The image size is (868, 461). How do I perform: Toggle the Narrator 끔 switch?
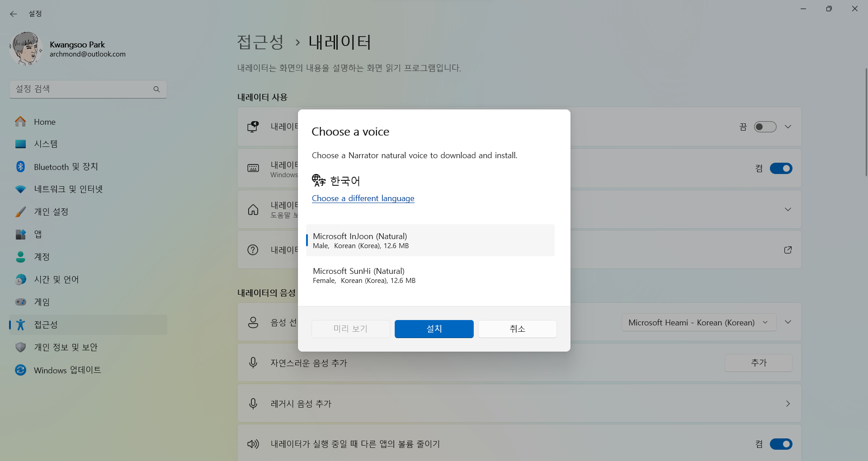click(x=765, y=127)
